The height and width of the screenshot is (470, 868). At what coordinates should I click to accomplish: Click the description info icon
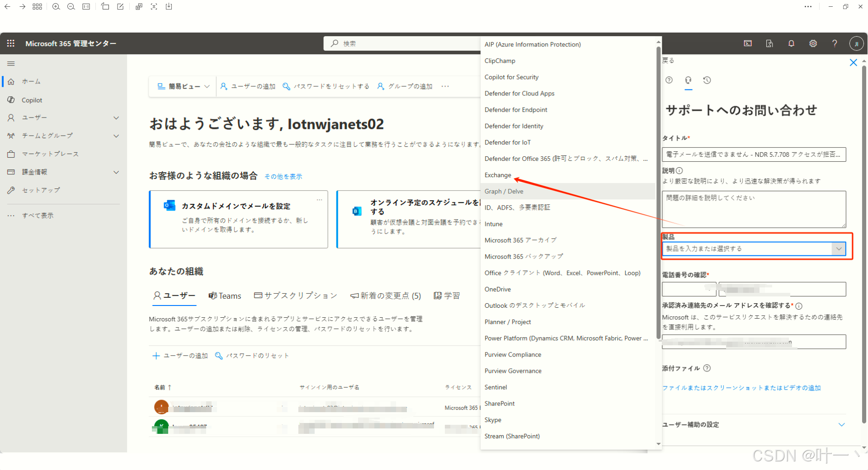point(679,171)
